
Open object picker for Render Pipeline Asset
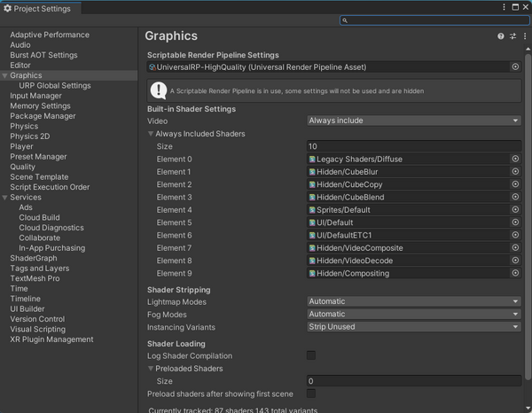pos(515,67)
